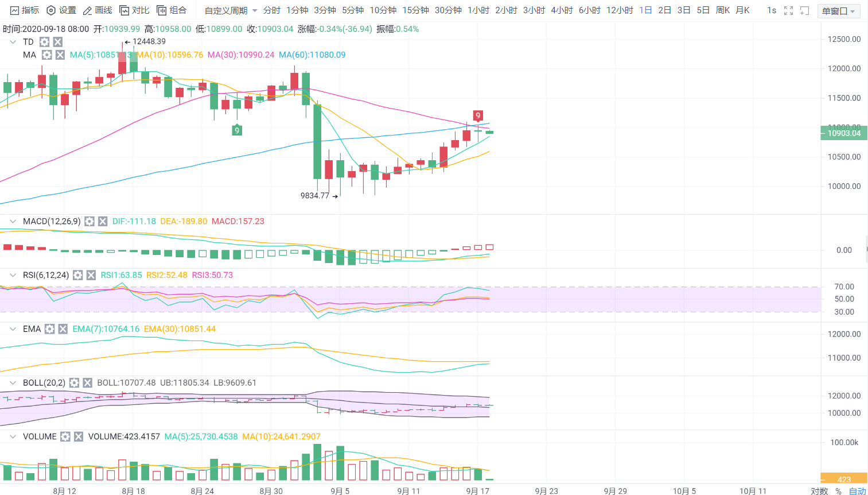The image size is (868, 495).
Task: Remove the TD indicator
Action: coord(58,42)
